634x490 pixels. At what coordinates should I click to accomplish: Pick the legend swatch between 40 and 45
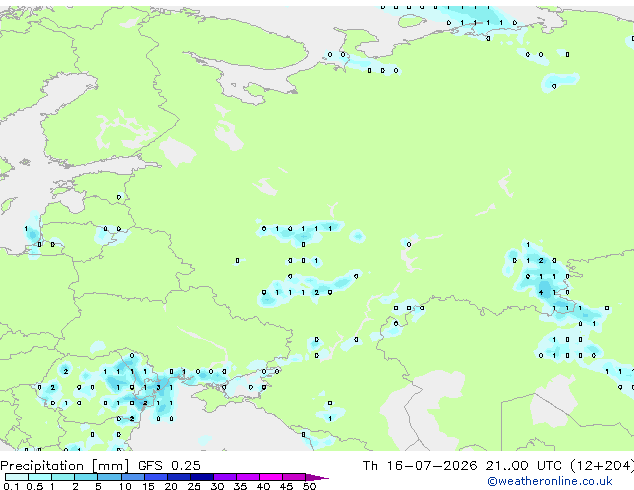[x=271, y=477]
